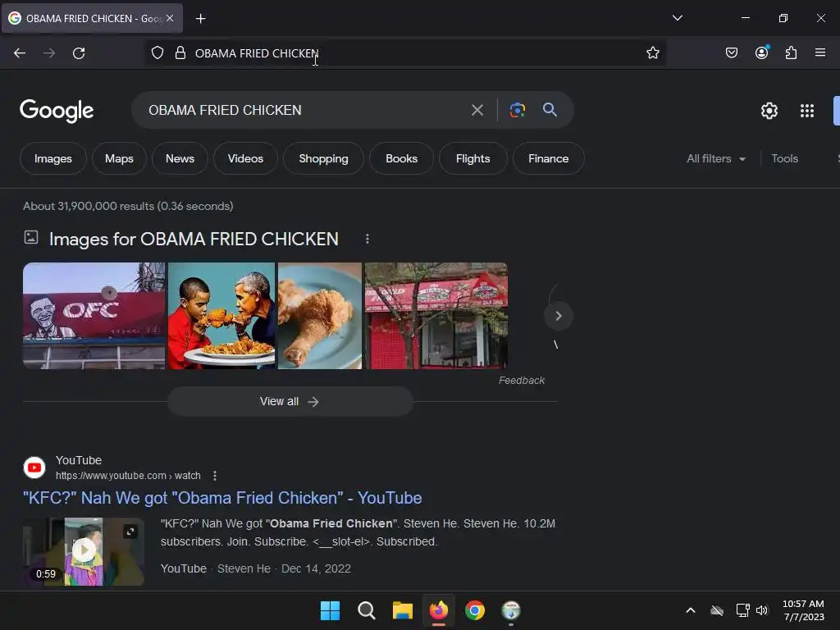The image size is (840, 630).
Task: Open "KFC?" Nah We got Obama Fried Chicken link
Action: point(222,498)
